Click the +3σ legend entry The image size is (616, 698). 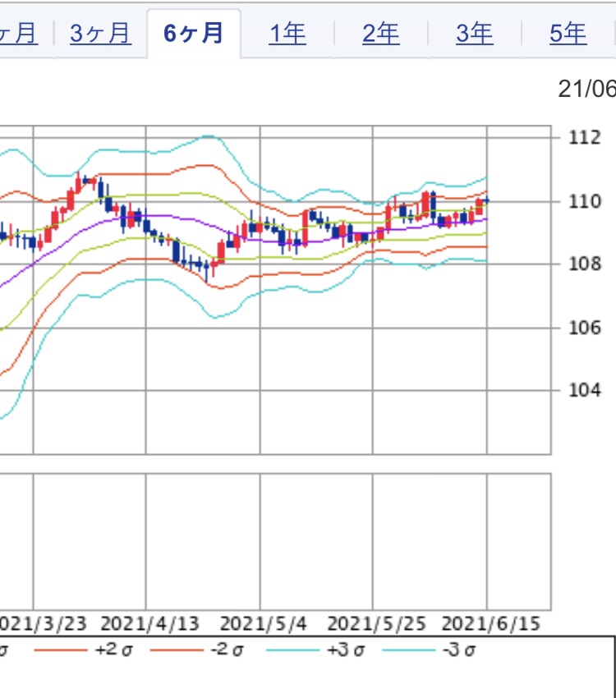[315, 650]
